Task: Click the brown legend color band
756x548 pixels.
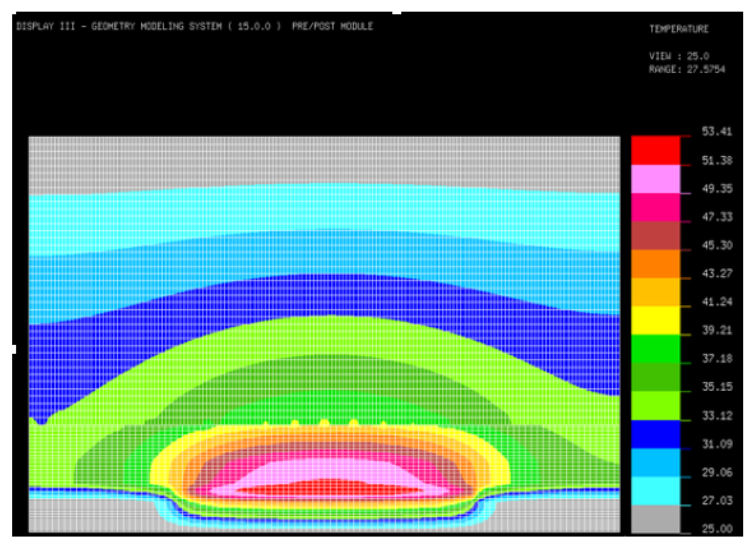Action: coord(655,236)
